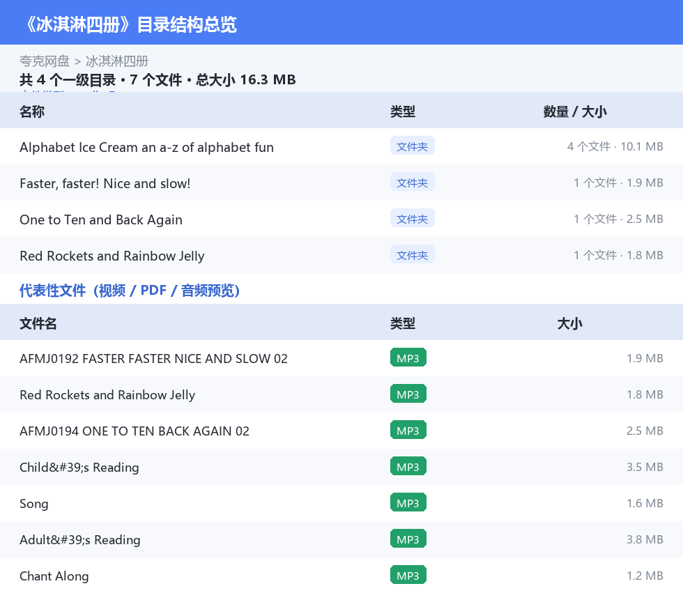The image size is (683, 616).
Task: Click the 代表性文件 section heading
Action: (x=130, y=290)
